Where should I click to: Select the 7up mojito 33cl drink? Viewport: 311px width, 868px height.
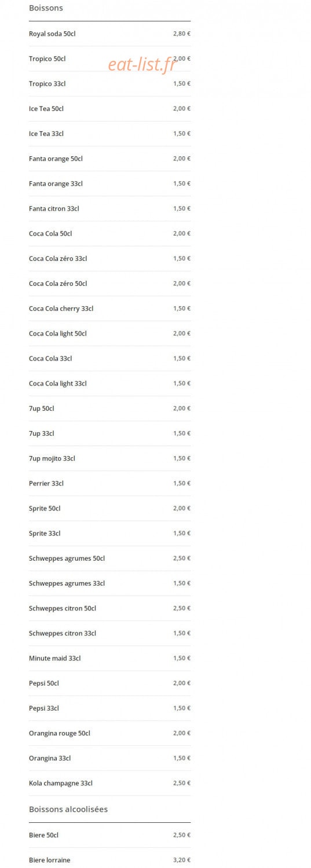click(109, 458)
